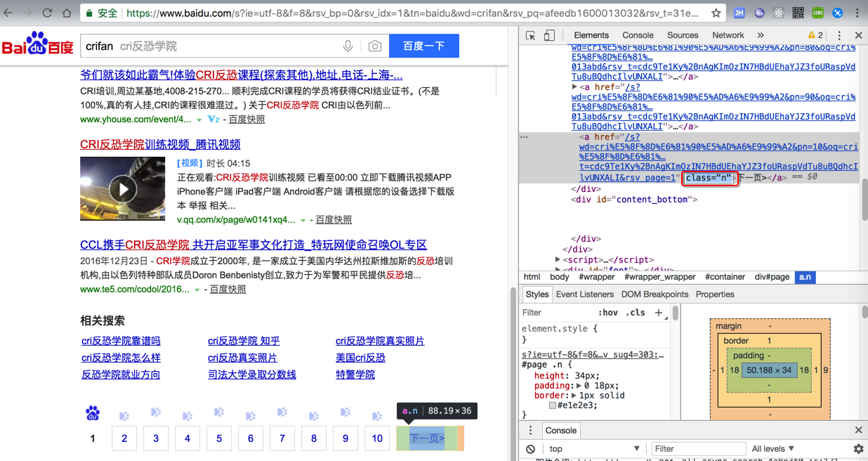Viewport: 868px width, 461px height.
Task: Toggle :hov element state panel
Action: 608,313
